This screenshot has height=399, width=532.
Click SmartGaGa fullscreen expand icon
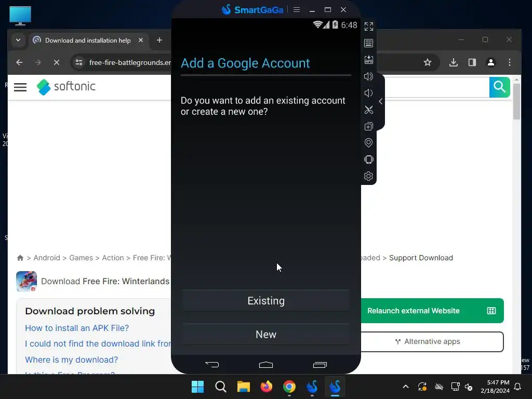[368, 26]
